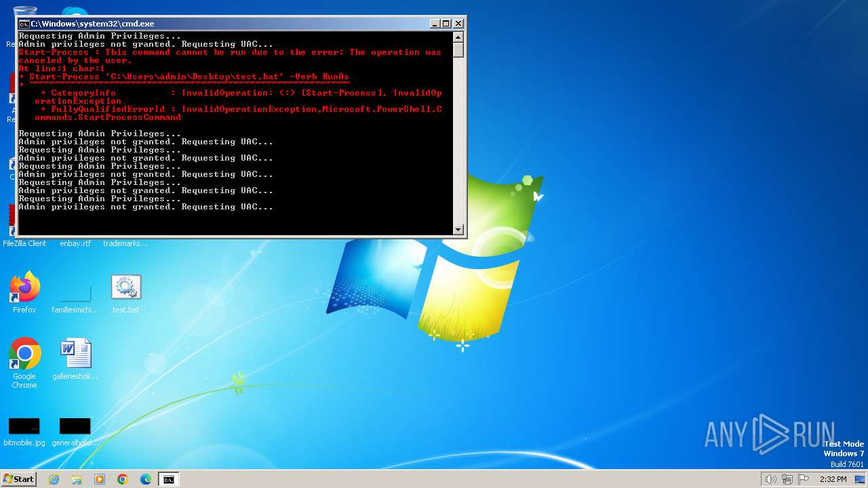Launch Internet Explorer from taskbar
Image resolution: width=868 pixels, height=488 pixels.
point(54,479)
